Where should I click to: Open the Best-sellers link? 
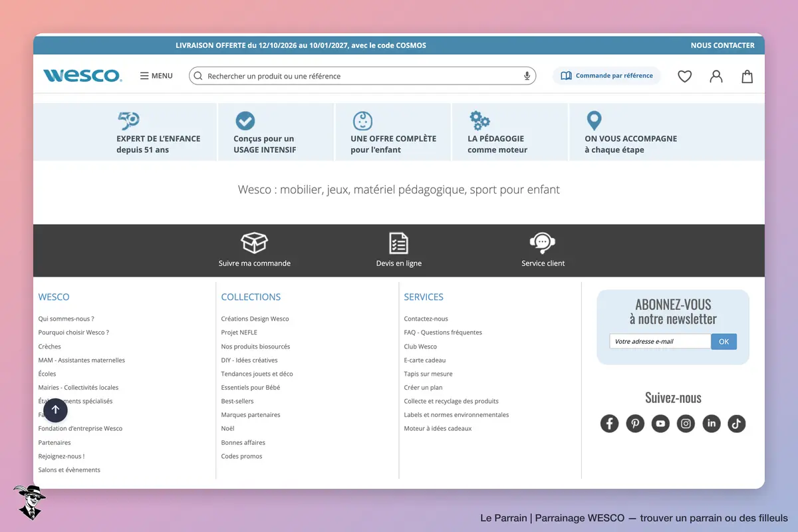point(237,402)
